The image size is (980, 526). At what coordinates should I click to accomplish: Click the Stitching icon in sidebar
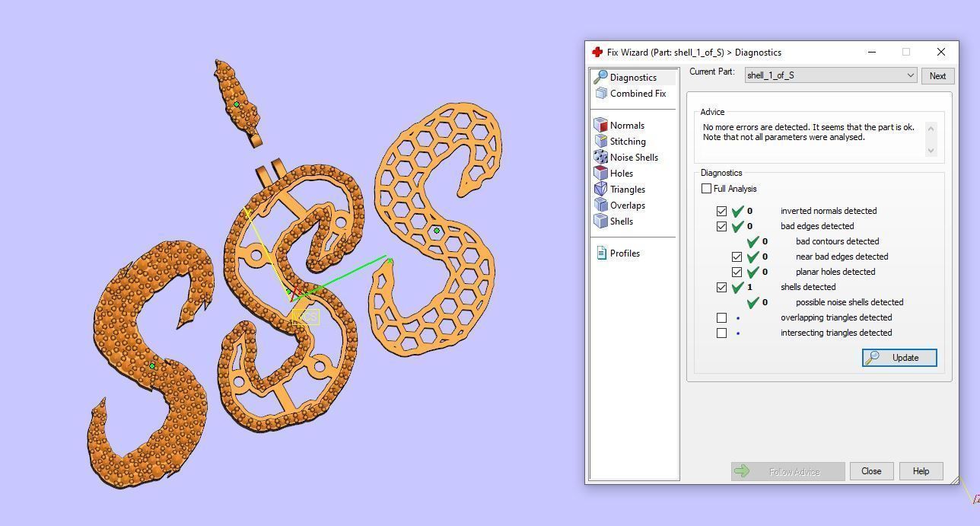600,141
